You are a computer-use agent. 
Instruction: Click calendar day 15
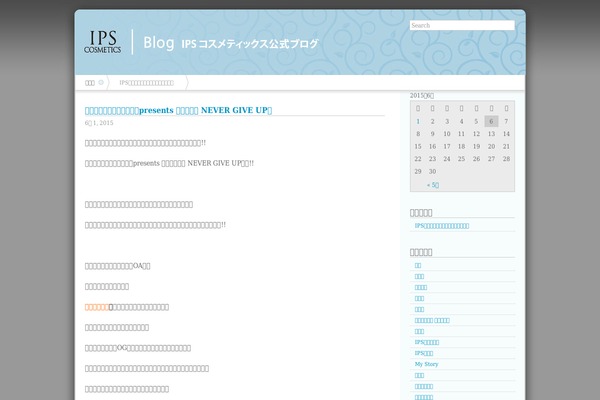click(418, 147)
